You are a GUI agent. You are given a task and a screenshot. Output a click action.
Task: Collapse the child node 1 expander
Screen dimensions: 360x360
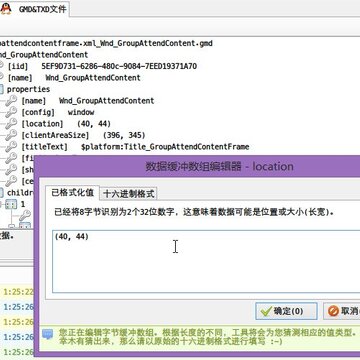[x=1, y=204]
